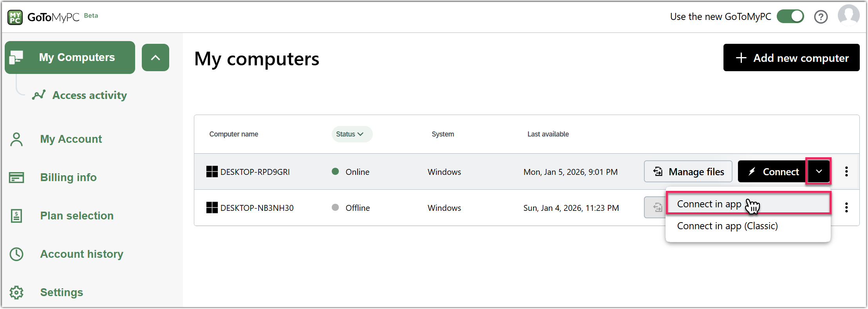
Task: Go to Access activity page
Action: 89,95
